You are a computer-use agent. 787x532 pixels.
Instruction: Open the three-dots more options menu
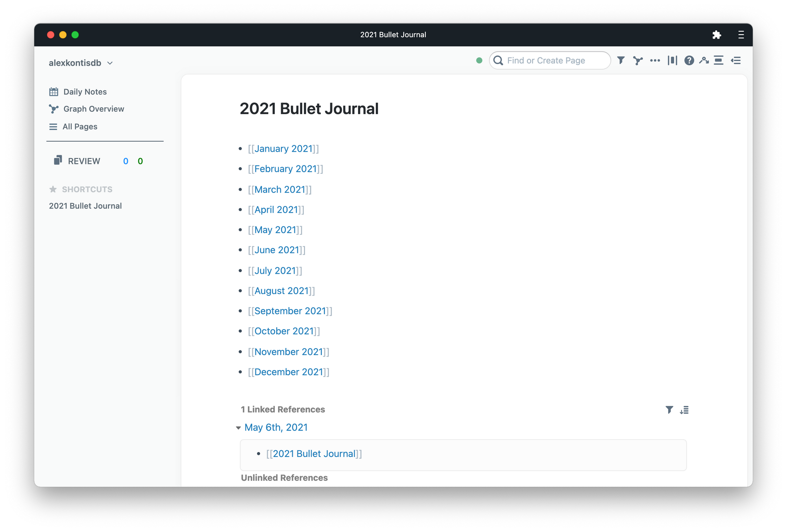coord(655,61)
